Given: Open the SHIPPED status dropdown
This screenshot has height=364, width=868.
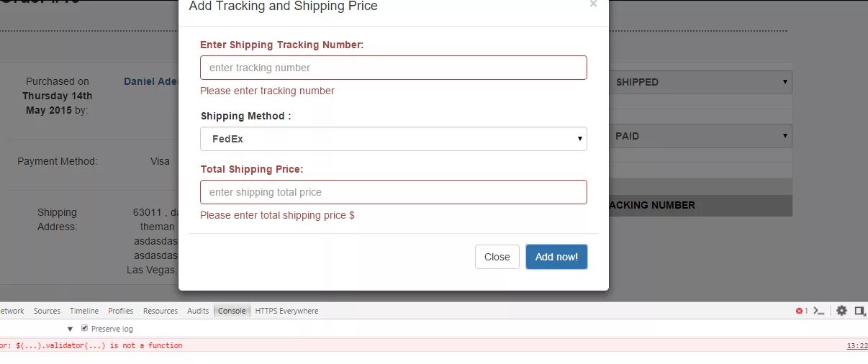Looking at the screenshot, I should pyautogui.click(x=700, y=82).
